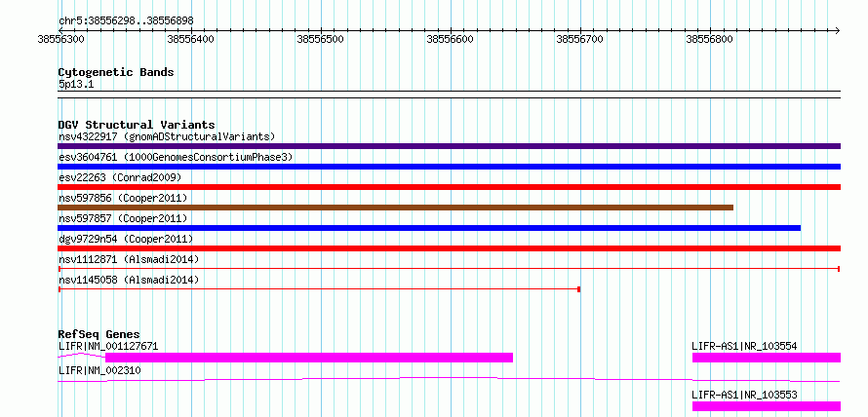Open the nsv1145058 (Alsmadi2014) label
The width and height of the screenshot is (868, 417).
pos(129,280)
